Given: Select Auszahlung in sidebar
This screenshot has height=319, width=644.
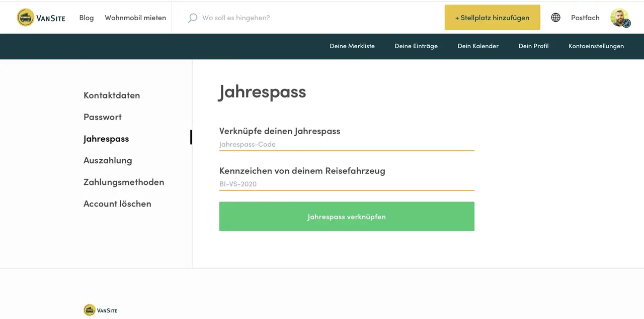Looking at the screenshot, I should (108, 160).
